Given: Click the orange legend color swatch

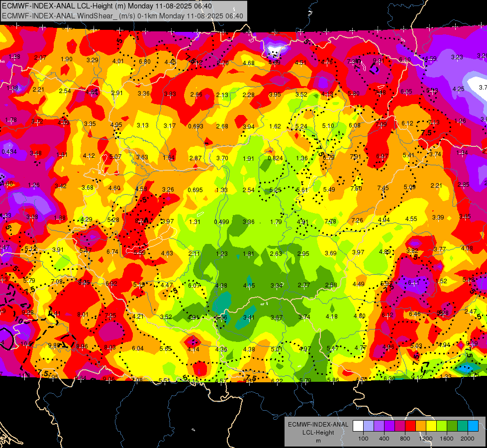Looking at the screenshot, I should 421,426.
